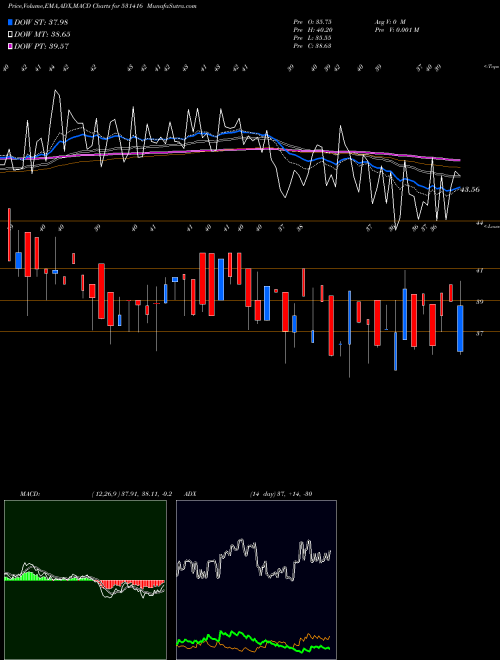Click the MACD (12,26,9) parameters text

pyautogui.click(x=131, y=494)
